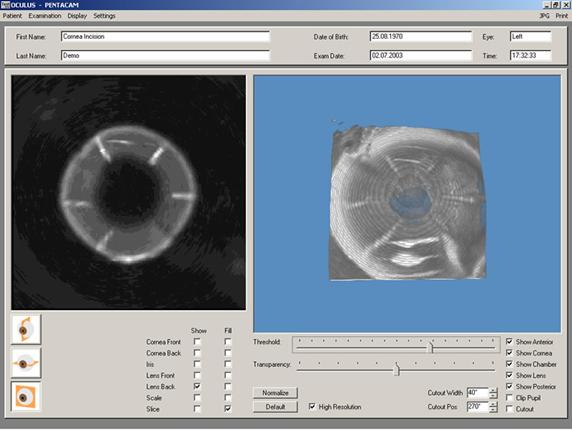The height and width of the screenshot is (430, 572).
Task: Click the Date of Birth field
Action: (421, 36)
